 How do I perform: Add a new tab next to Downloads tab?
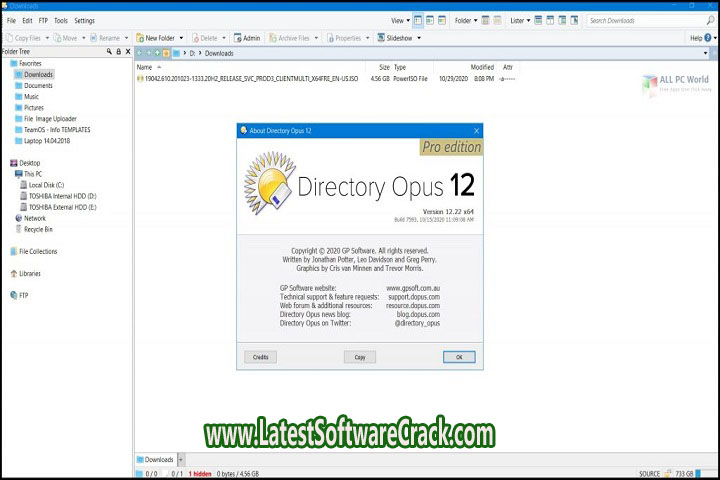click(x=181, y=460)
